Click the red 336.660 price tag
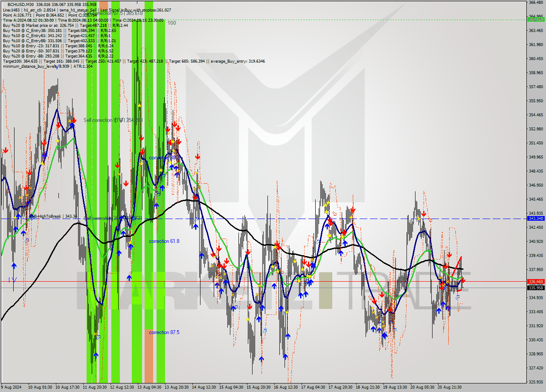The width and height of the screenshot is (546, 392). coord(536,281)
